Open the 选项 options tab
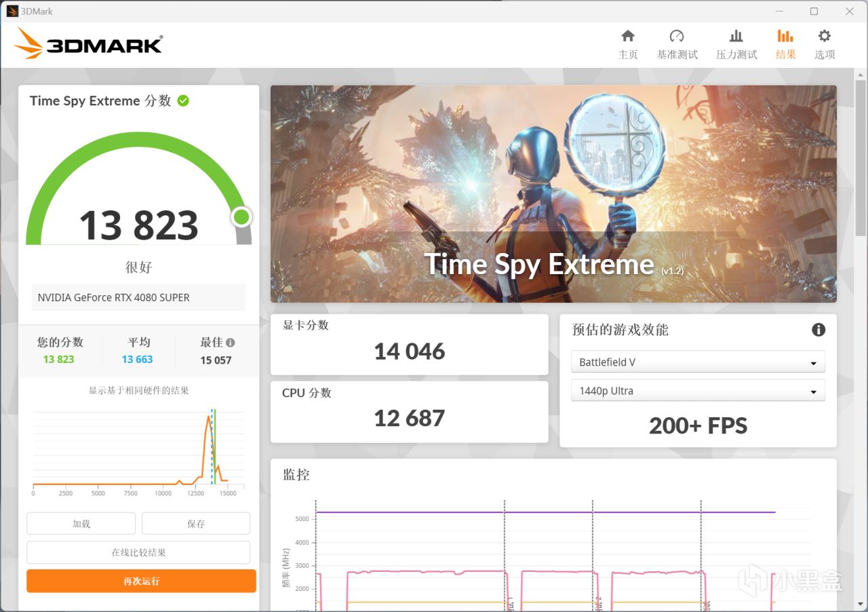The height and width of the screenshot is (612, 868). (x=825, y=45)
